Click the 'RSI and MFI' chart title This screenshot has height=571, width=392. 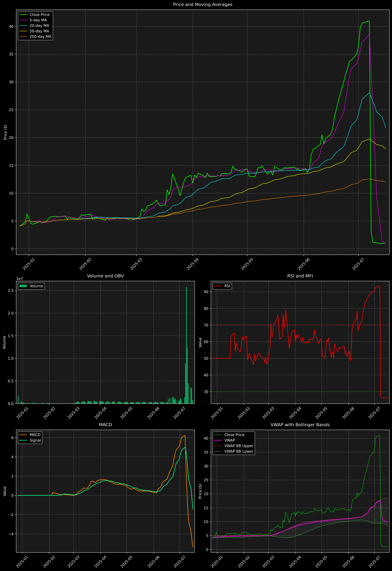click(300, 276)
